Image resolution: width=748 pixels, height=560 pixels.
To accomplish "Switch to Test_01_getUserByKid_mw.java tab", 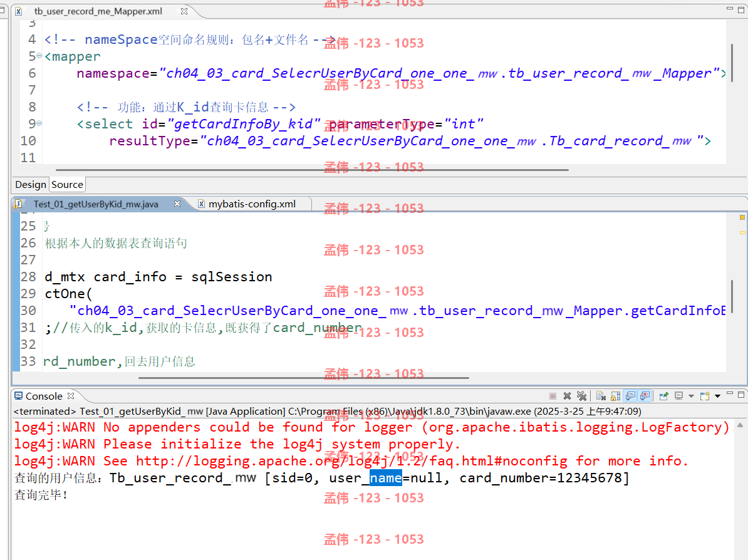I will pyautogui.click(x=95, y=204).
